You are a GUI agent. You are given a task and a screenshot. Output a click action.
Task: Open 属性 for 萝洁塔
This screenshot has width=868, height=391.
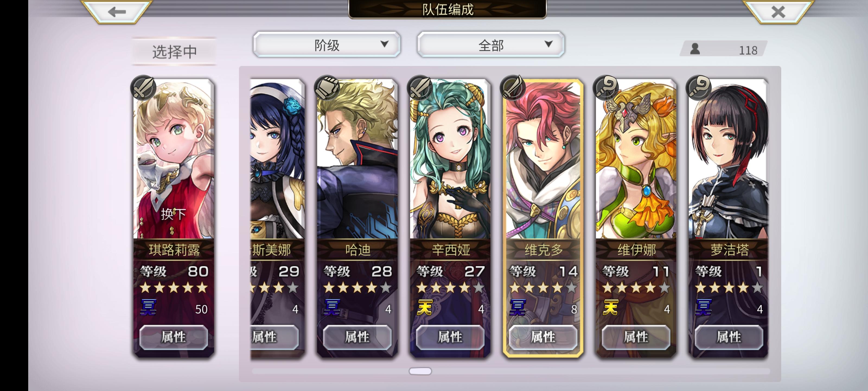[x=729, y=337]
